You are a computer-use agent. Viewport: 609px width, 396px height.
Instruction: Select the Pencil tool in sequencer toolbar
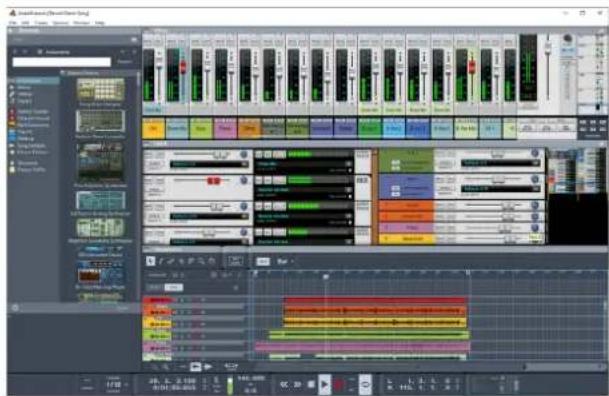coord(161,261)
